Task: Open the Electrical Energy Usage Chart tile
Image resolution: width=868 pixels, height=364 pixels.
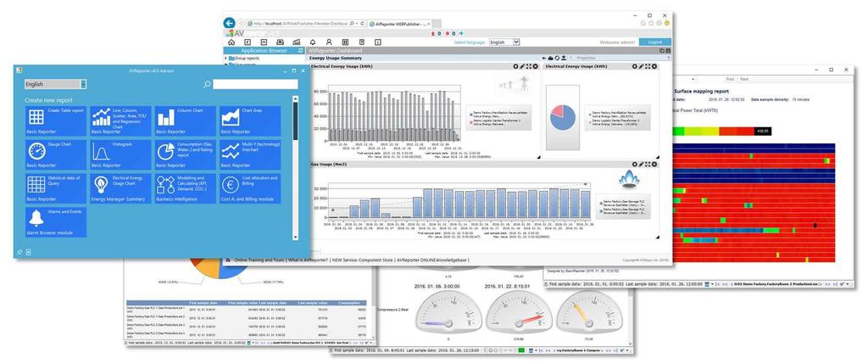Action: coord(120,188)
